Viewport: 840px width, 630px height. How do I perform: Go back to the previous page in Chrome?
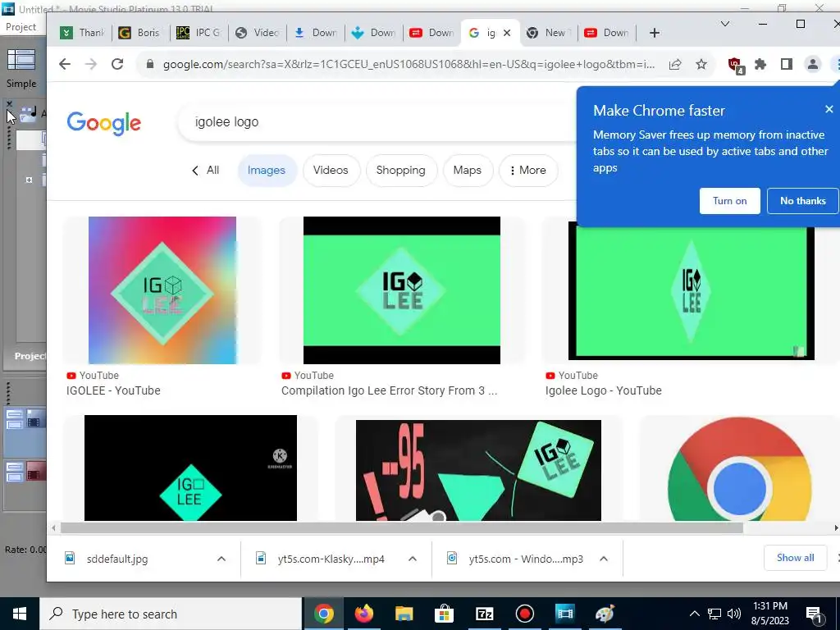coord(65,64)
